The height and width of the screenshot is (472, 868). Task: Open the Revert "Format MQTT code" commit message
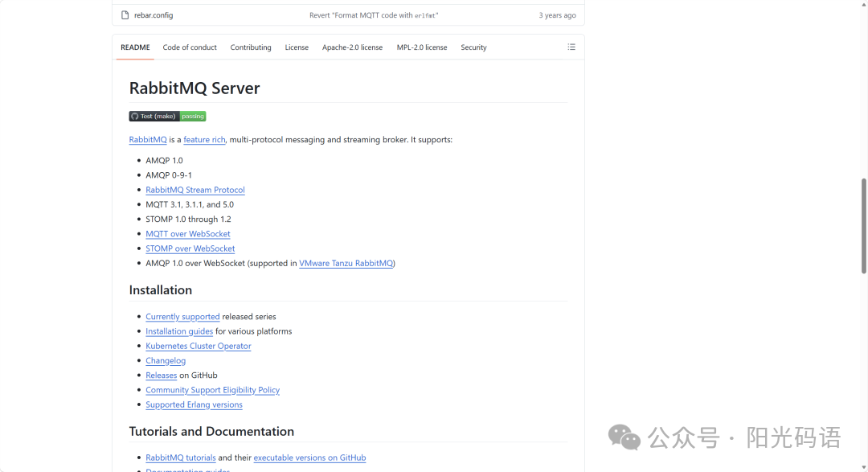click(374, 15)
